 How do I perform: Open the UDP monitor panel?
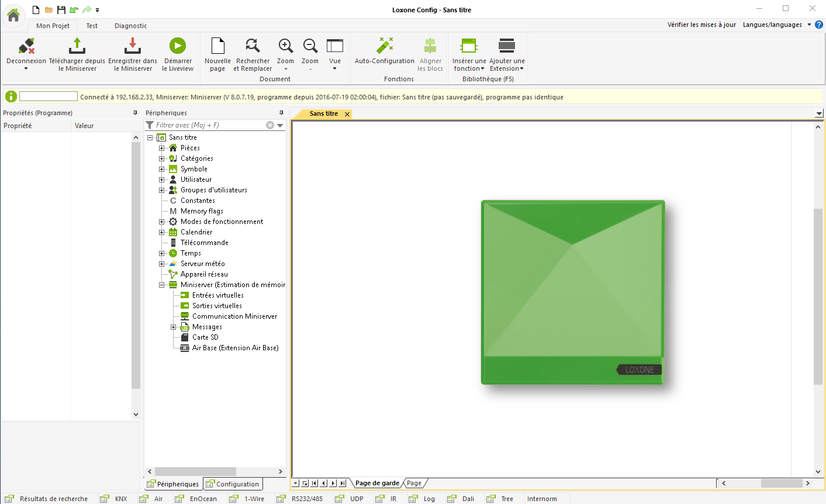click(350, 499)
